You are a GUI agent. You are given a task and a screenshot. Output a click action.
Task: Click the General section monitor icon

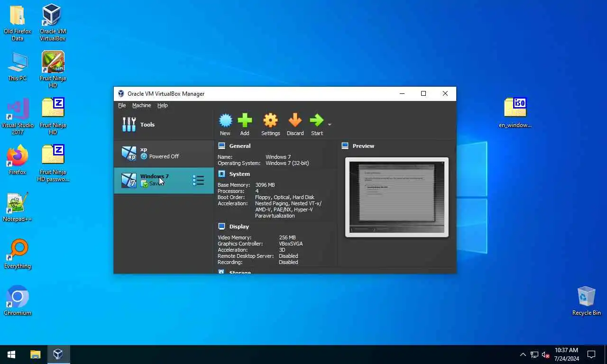[221, 146]
